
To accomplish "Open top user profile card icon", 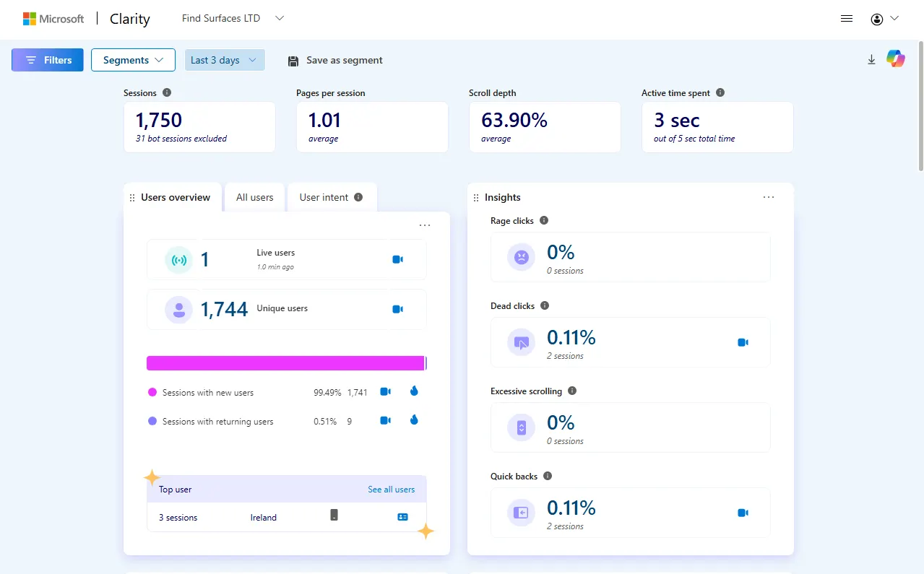I will (402, 517).
